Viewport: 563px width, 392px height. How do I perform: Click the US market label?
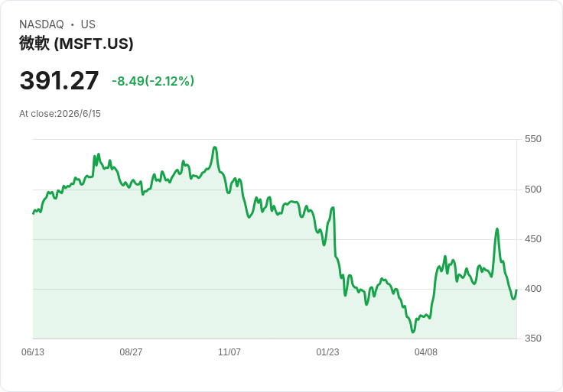tap(88, 24)
